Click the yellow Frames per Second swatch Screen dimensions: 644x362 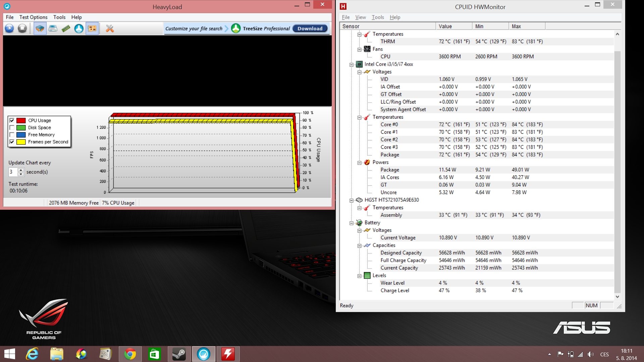21,142
